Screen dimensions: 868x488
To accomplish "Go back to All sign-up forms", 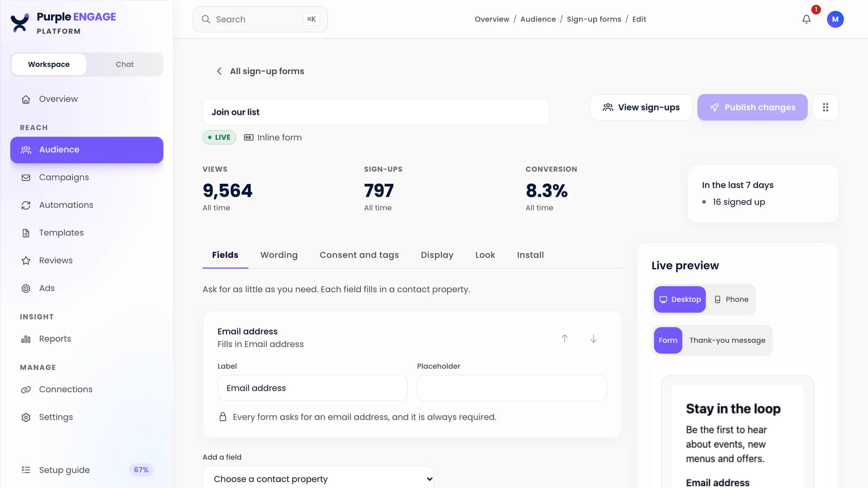I will [x=260, y=71].
